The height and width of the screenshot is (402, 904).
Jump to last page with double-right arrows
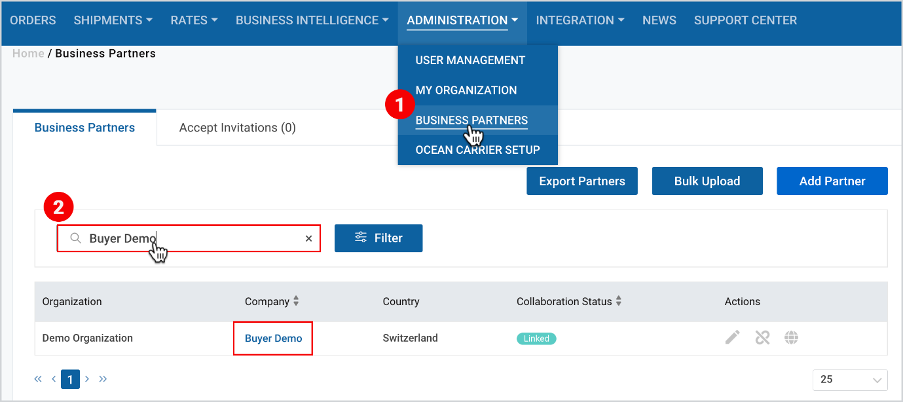click(x=103, y=379)
